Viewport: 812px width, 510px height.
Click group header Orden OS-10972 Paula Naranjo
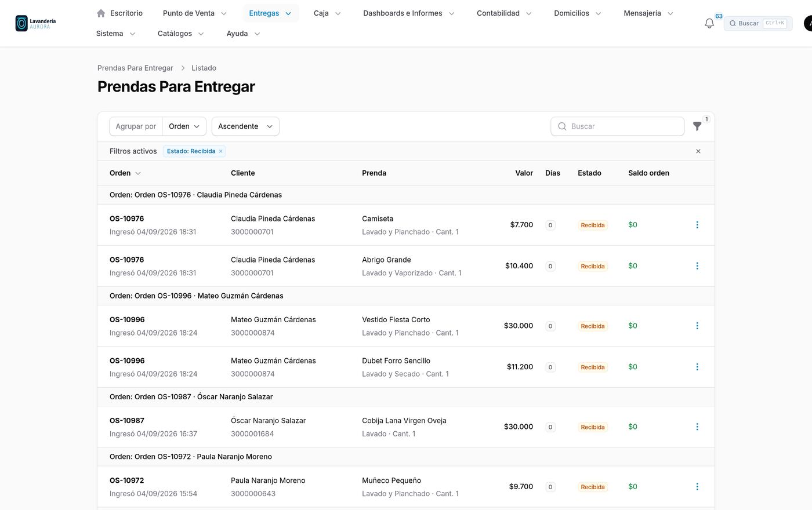coord(406,457)
